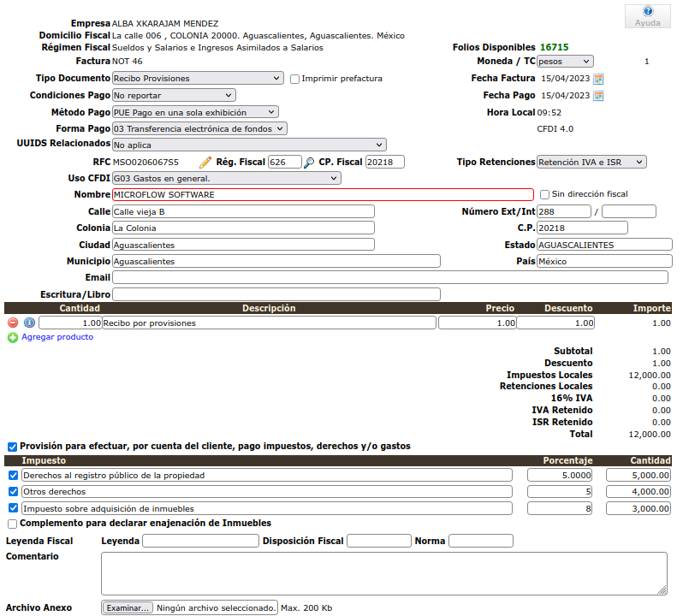The height and width of the screenshot is (616, 683).
Task: Open the Ayuda help button
Action: (647, 16)
